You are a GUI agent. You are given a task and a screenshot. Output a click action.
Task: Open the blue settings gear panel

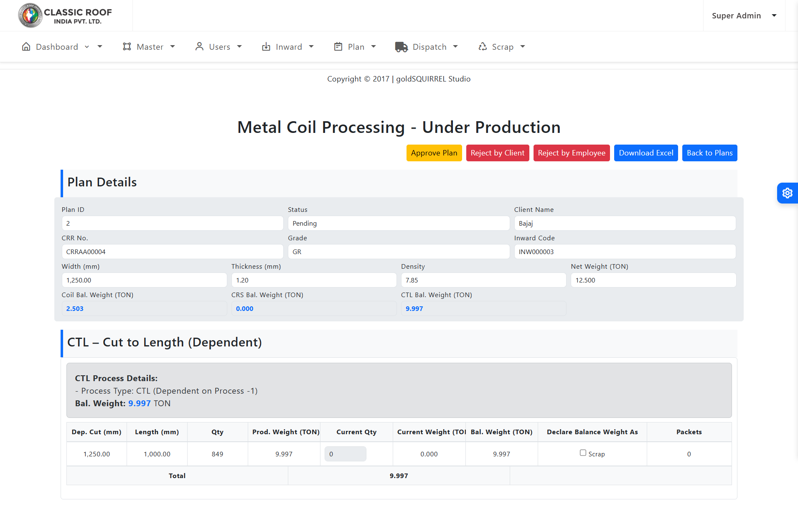(787, 193)
